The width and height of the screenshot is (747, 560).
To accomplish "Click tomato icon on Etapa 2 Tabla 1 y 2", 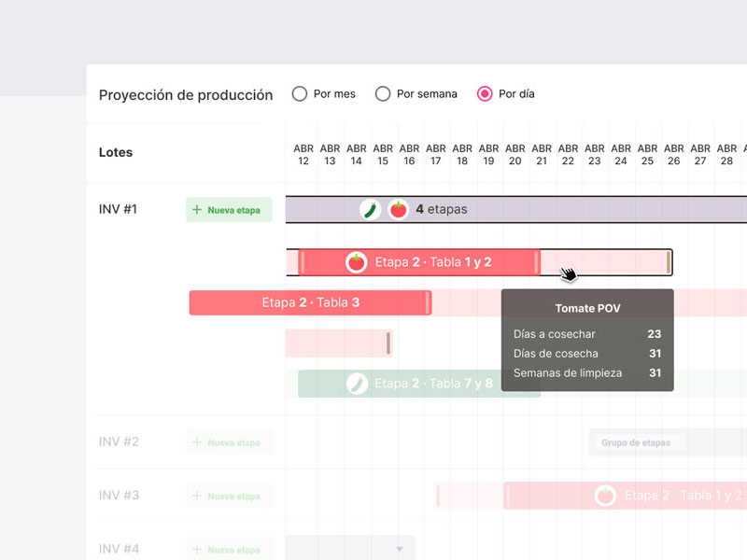I will 356,262.
